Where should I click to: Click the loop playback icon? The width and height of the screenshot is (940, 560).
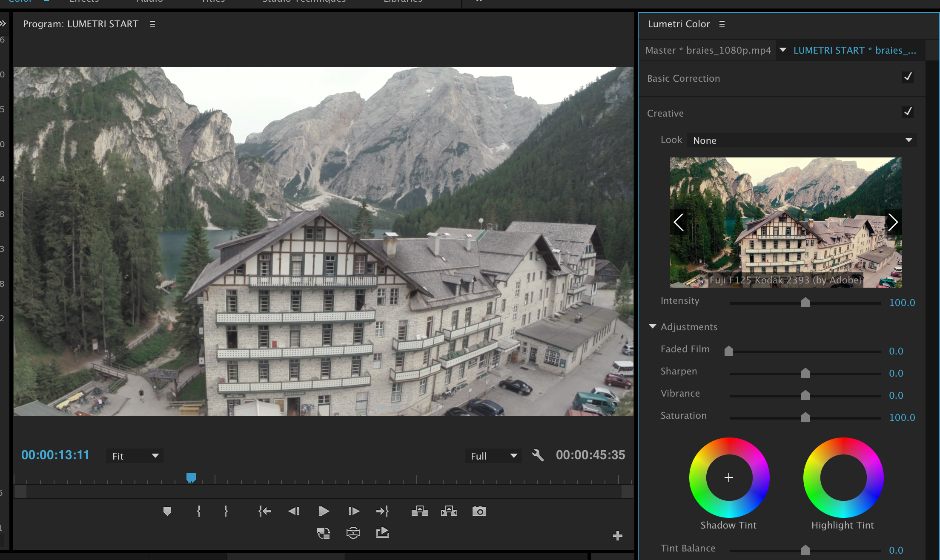point(324,533)
